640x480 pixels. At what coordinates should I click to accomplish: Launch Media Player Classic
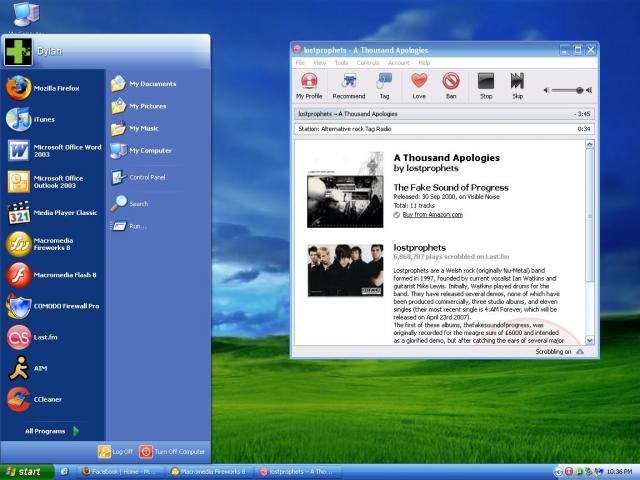pyautogui.click(x=53, y=213)
